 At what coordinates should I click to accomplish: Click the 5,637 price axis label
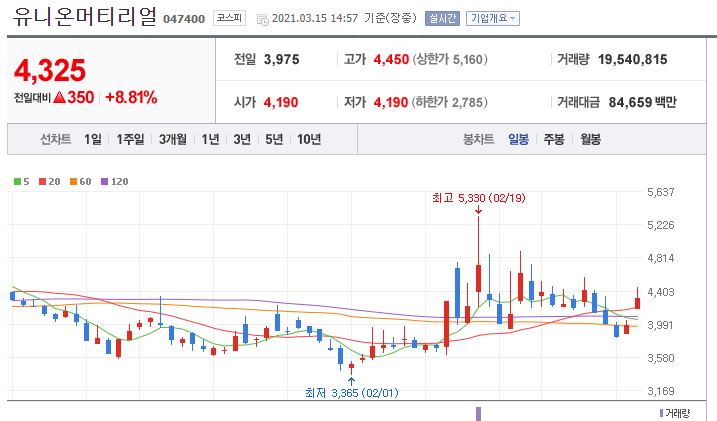point(661,192)
